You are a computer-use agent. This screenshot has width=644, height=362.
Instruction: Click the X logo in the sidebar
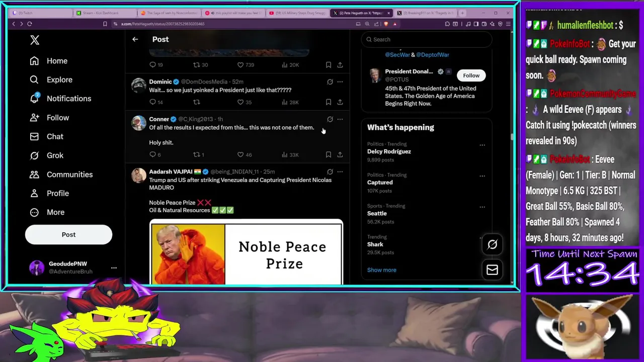35,40
